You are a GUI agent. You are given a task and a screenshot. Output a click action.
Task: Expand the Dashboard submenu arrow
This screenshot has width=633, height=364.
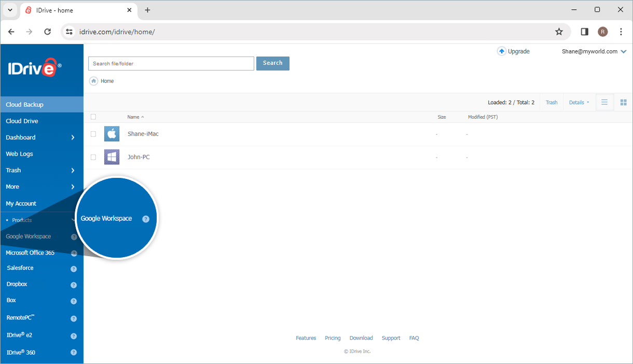coord(73,137)
